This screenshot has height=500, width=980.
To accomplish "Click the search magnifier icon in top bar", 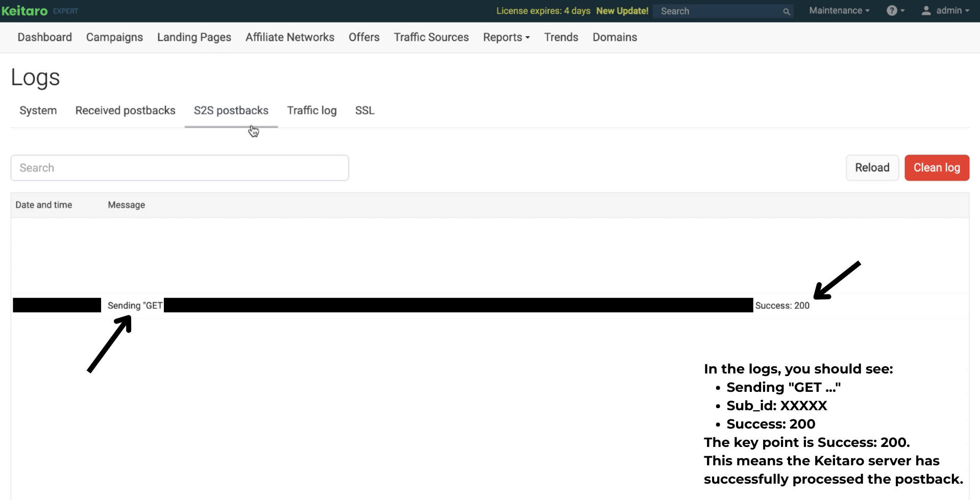I will [787, 11].
